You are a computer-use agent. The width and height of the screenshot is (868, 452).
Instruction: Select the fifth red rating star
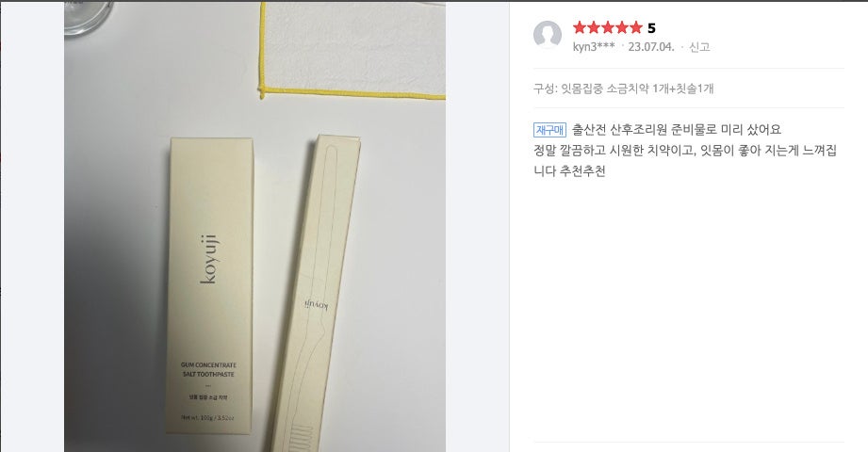[x=635, y=27]
